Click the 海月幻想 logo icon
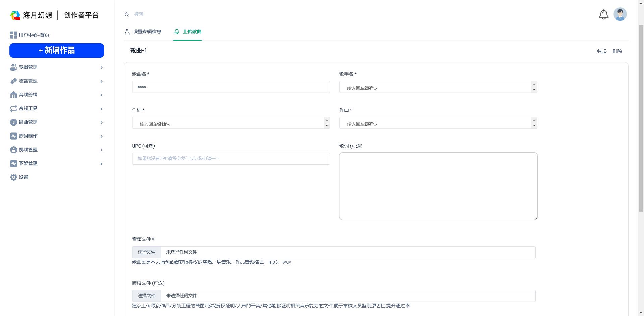 [x=15, y=15]
